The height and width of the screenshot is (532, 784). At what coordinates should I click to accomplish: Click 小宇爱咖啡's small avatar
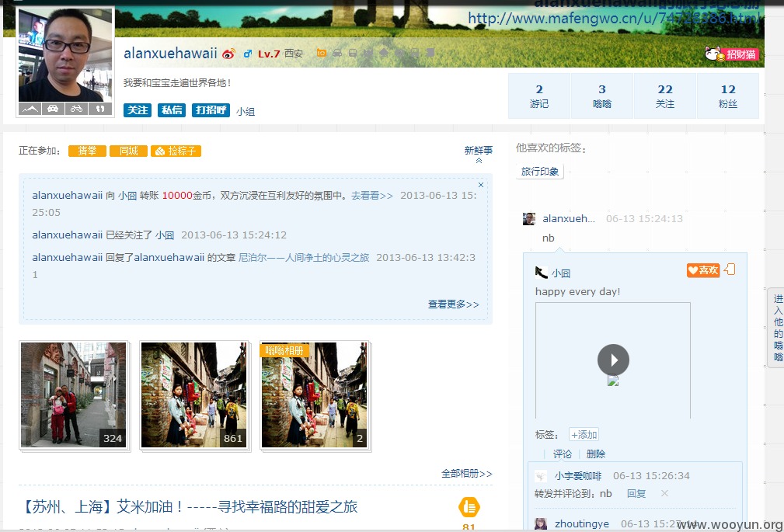[541, 476]
